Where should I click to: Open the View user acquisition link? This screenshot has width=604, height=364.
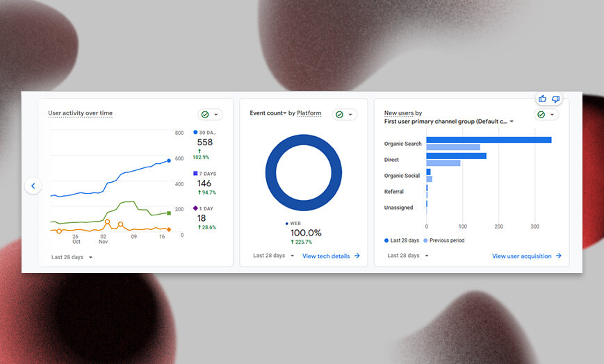[x=521, y=256]
